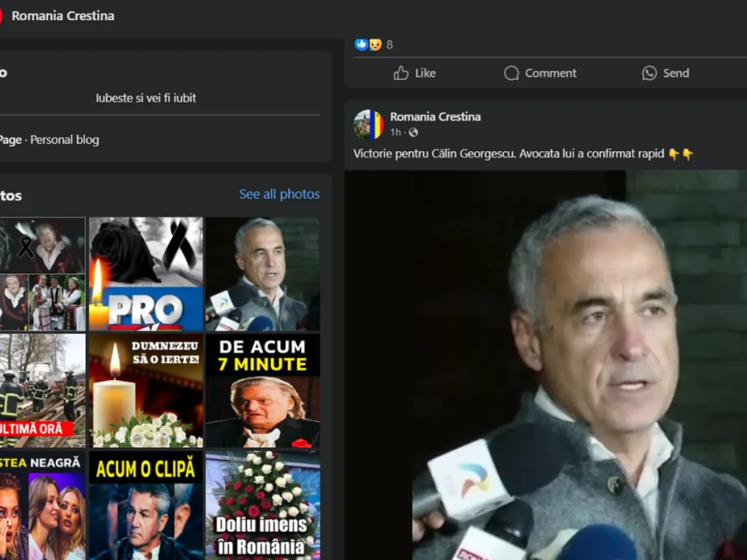Click Romania Crestina post author name
Screen dimensions: 747x560
coord(435,116)
